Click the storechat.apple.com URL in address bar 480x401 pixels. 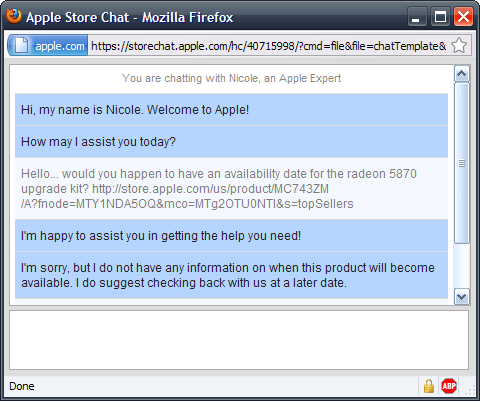[x=268, y=46]
